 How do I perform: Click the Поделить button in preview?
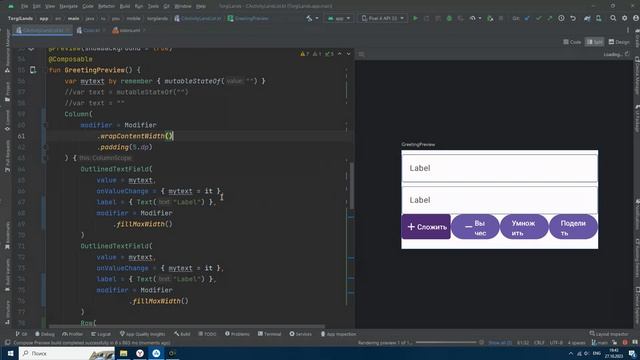click(x=573, y=227)
